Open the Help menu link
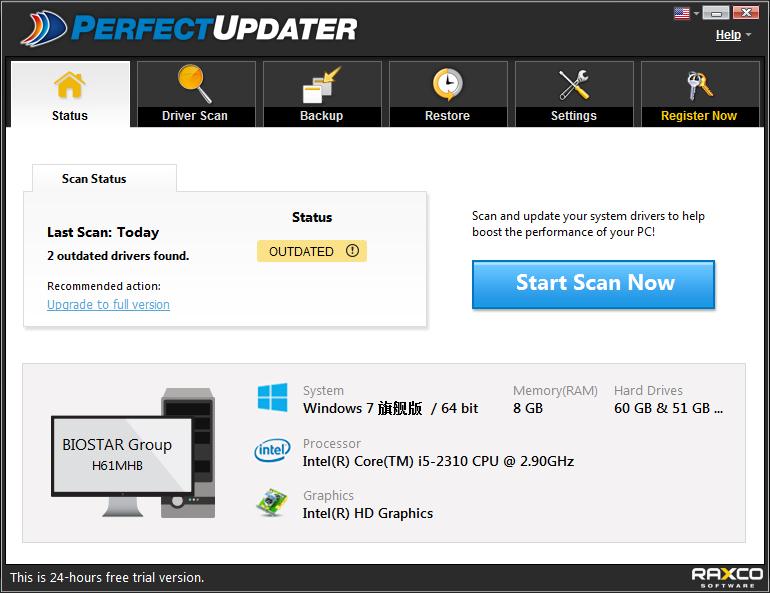 pyautogui.click(x=728, y=35)
